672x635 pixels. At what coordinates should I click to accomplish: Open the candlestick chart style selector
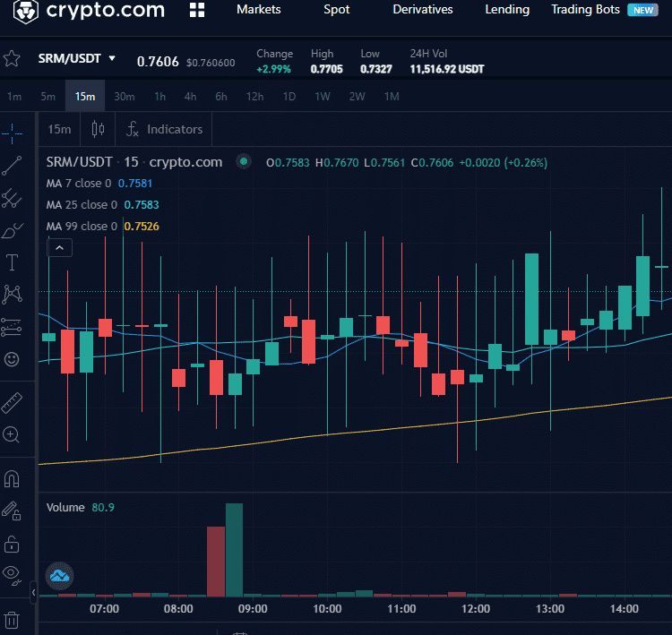point(99,129)
